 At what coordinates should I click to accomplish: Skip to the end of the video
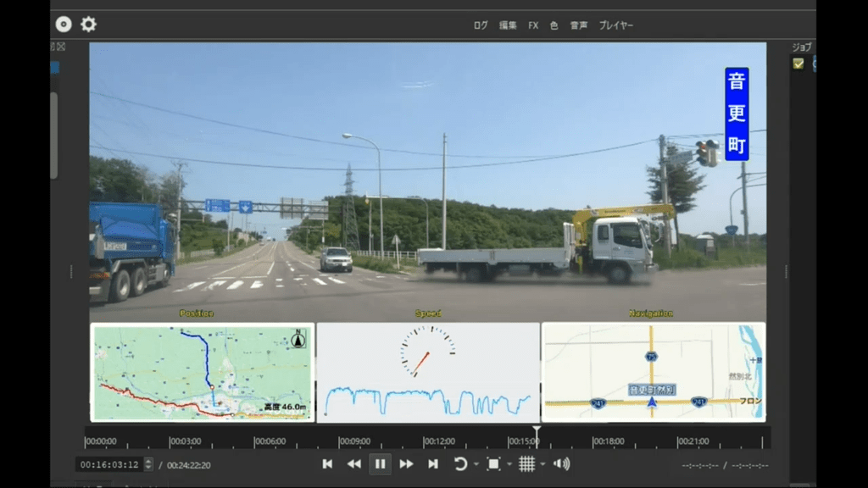(433, 463)
